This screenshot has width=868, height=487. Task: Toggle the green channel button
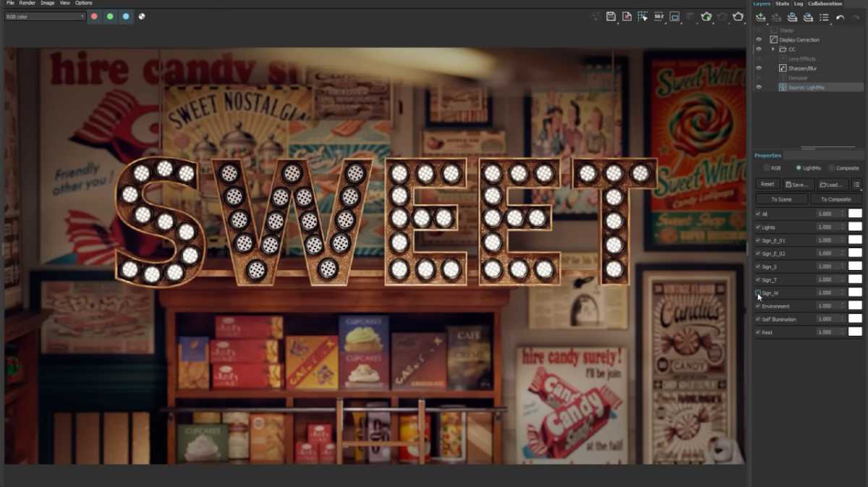(x=110, y=16)
